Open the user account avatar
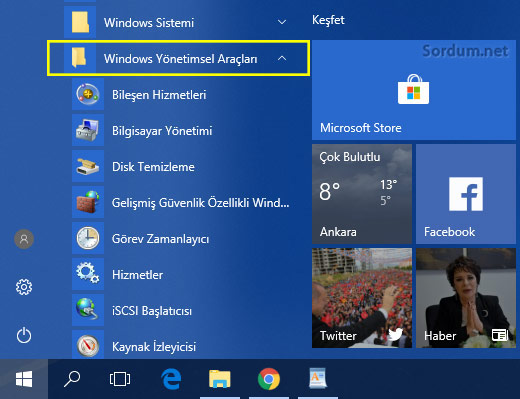The width and height of the screenshot is (520, 399). coord(24,239)
